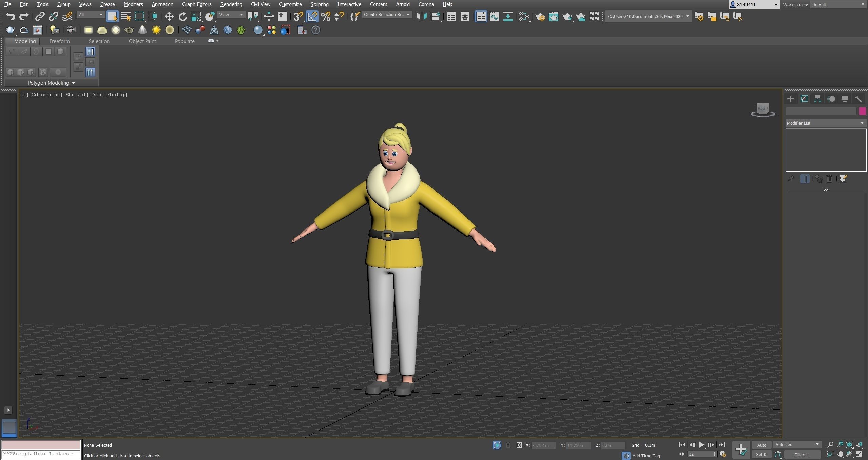Toggle Isolate Selection in status bar
This screenshot has width=868, height=460.
497,445
